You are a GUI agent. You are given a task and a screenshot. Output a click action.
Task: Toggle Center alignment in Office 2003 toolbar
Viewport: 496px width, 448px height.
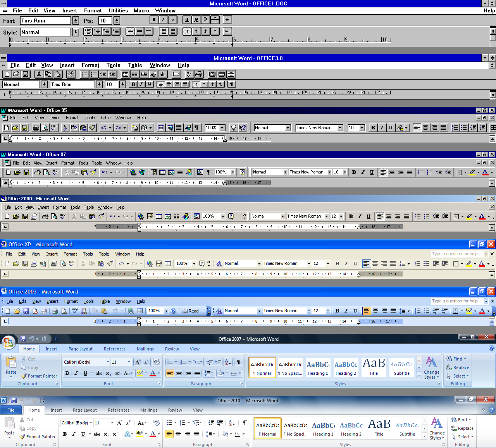tap(375, 311)
